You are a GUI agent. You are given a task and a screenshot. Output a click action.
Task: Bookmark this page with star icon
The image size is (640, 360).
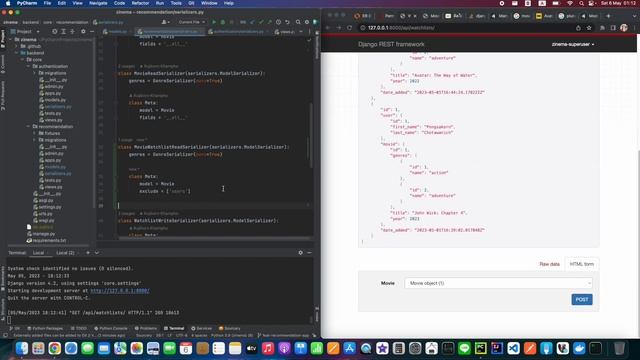tap(589, 28)
